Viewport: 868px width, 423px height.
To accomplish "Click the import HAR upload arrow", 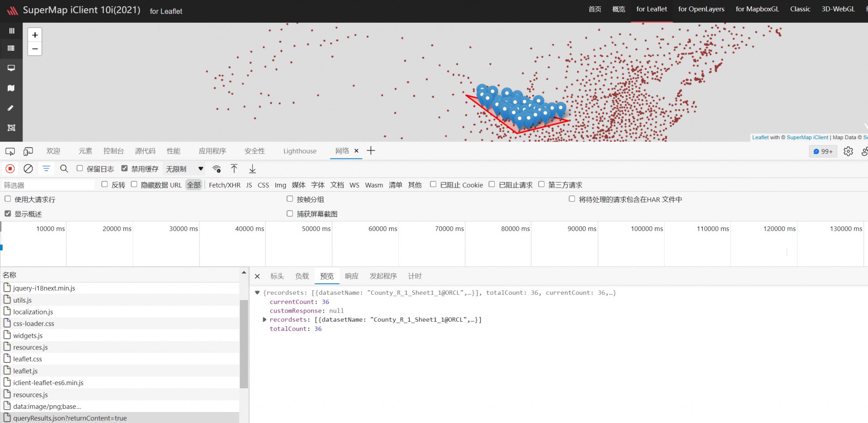I will (234, 169).
